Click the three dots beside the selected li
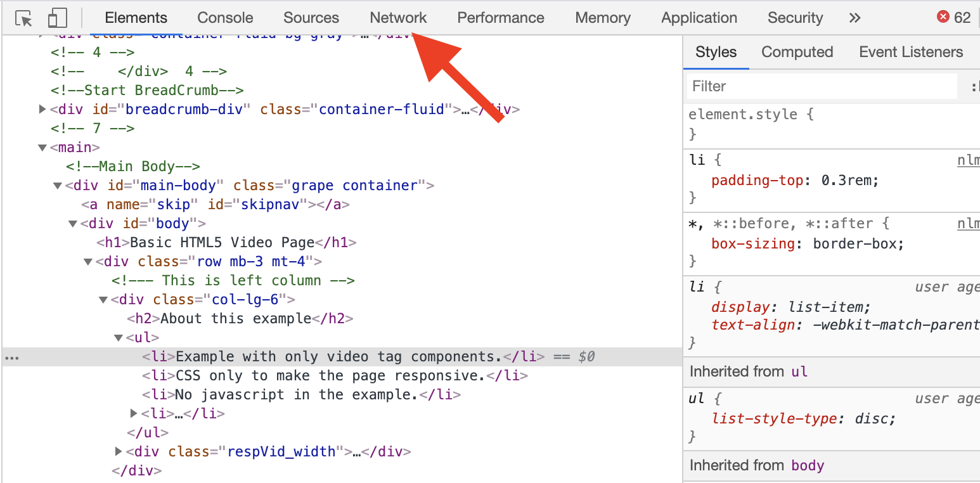 click(12, 357)
